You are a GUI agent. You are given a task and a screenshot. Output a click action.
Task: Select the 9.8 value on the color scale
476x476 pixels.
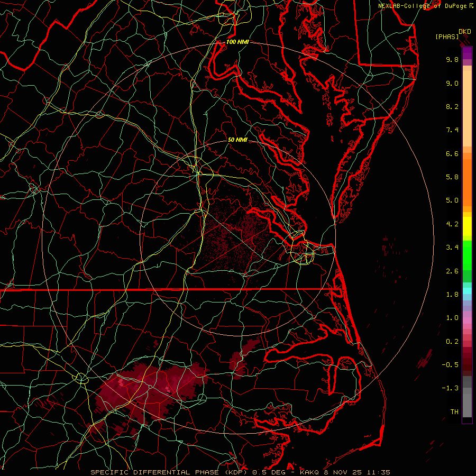(452, 59)
